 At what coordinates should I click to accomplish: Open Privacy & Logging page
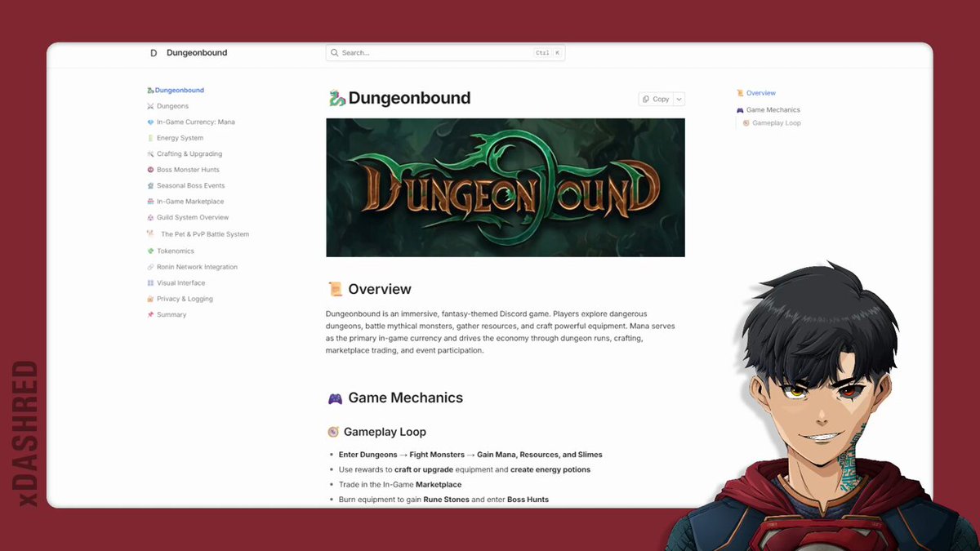coord(185,299)
